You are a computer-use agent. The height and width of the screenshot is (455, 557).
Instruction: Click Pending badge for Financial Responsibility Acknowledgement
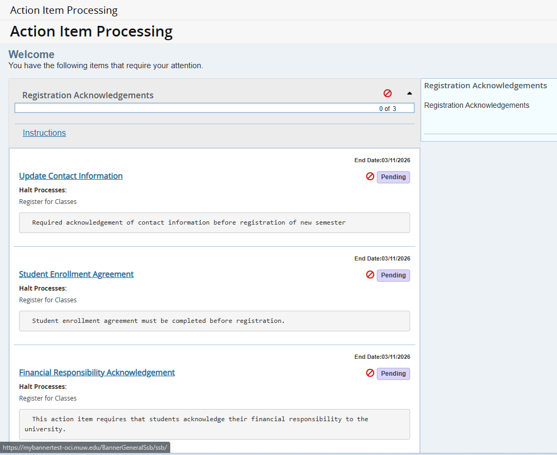coord(393,374)
